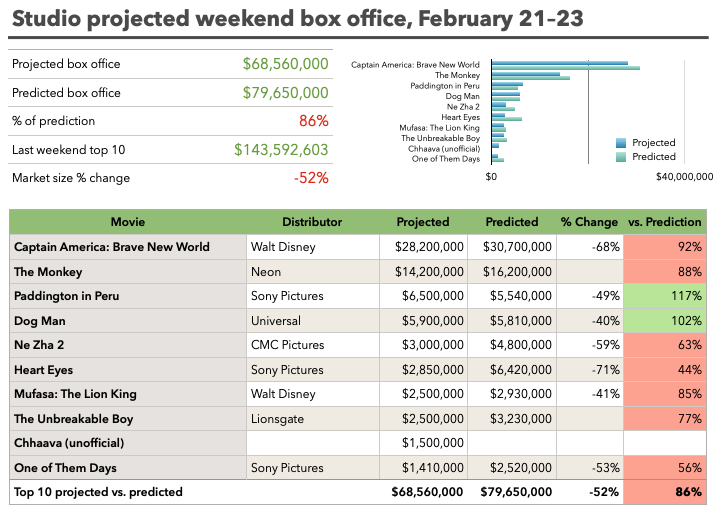
Task: Click the 102% vs. prediction cell
Action: click(665, 321)
